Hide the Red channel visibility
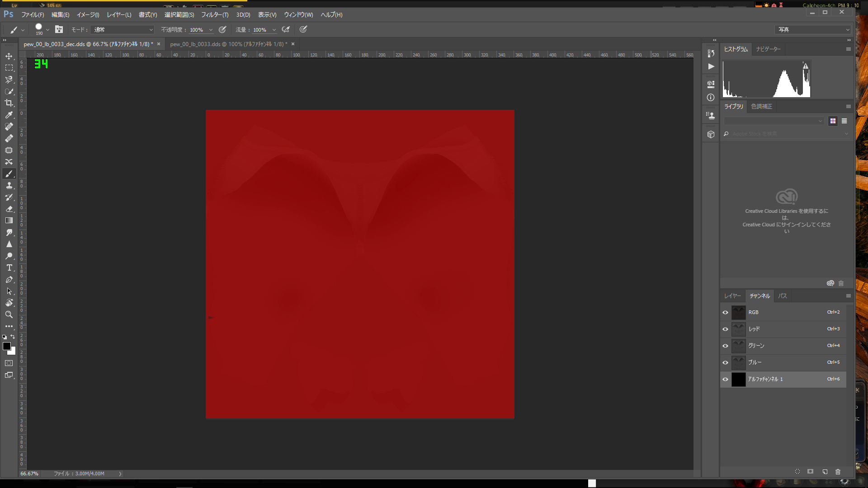 point(726,329)
